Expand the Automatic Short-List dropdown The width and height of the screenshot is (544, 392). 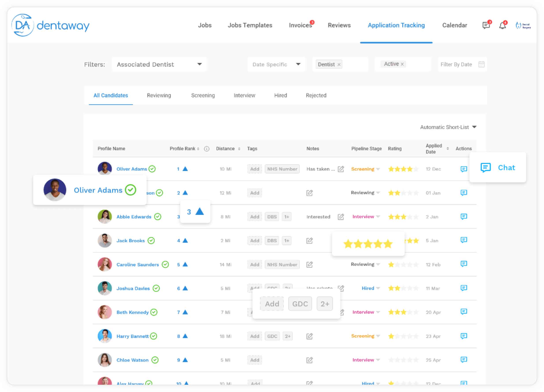point(448,127)
